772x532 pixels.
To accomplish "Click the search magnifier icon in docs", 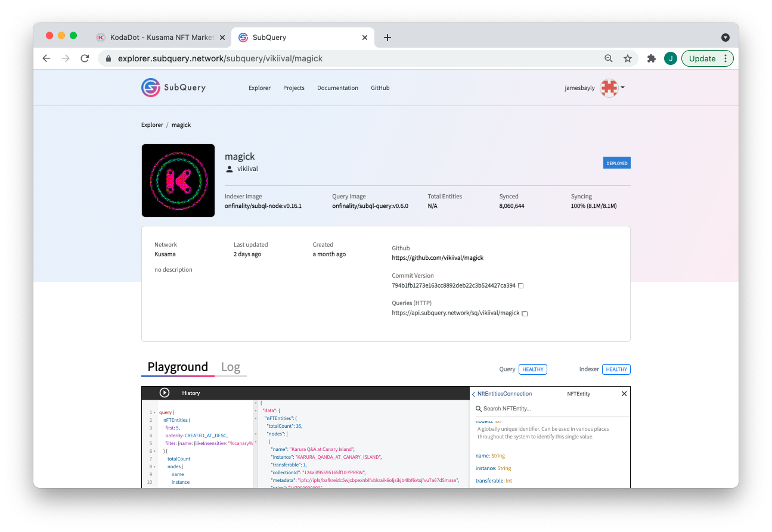I will tap(478, 409).
